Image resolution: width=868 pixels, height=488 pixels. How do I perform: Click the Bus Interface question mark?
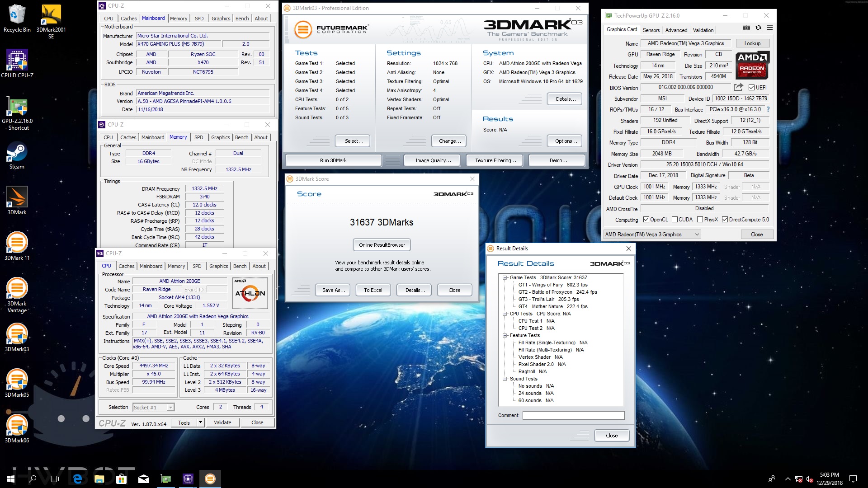click(768, 109)
